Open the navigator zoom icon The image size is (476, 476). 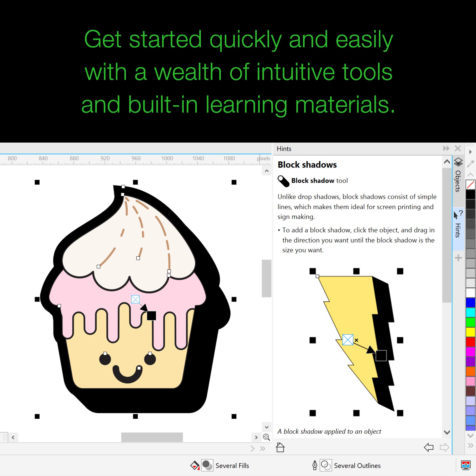266,437
